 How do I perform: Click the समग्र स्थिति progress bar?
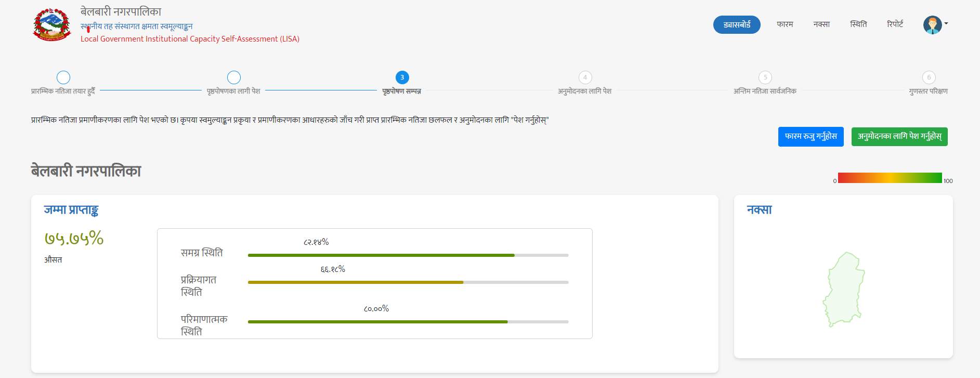click(x=408, y=255)
